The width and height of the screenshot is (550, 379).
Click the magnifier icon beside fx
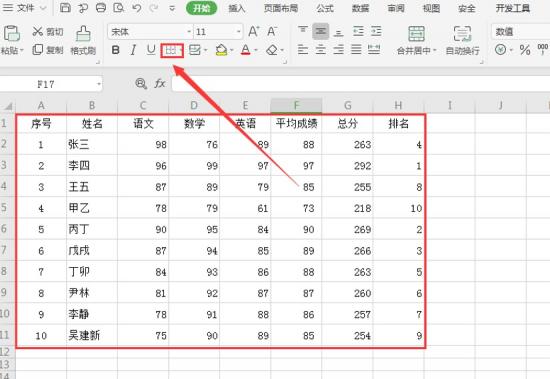(141, 84)
